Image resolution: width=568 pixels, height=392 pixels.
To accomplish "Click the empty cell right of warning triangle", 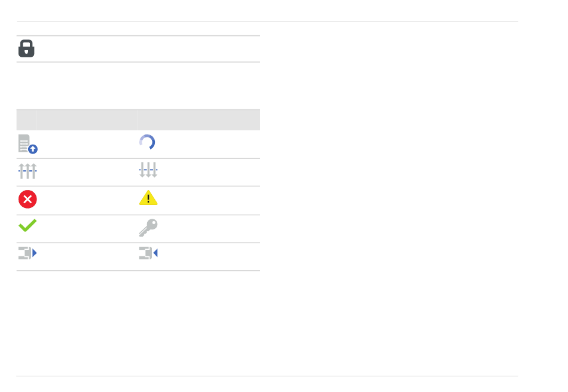I will [210, 201].
